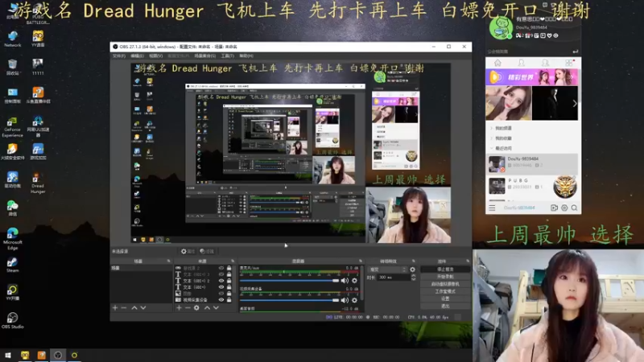Move scene down arrow in Scenes panel
The height and width of the screenshot is (362, 644).
click(143, 308)
